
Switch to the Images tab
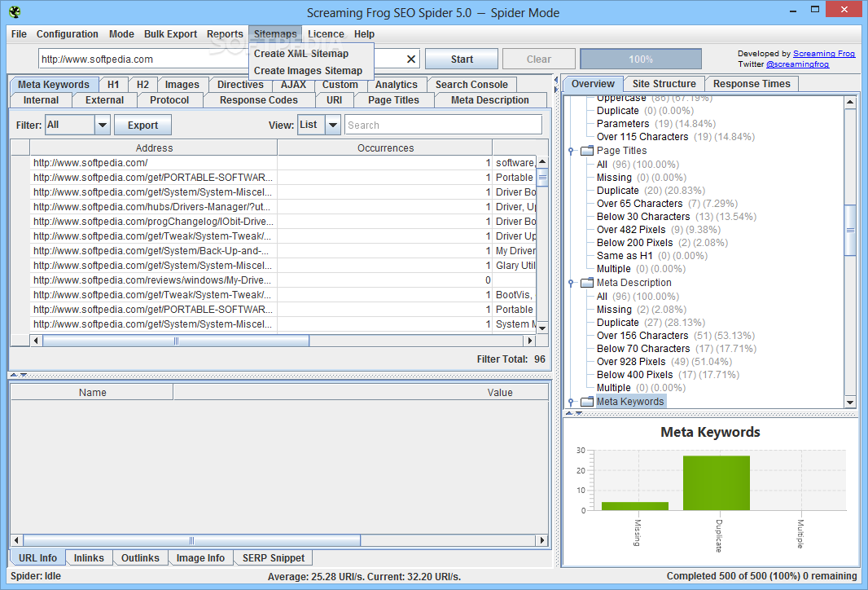[182, 85]
